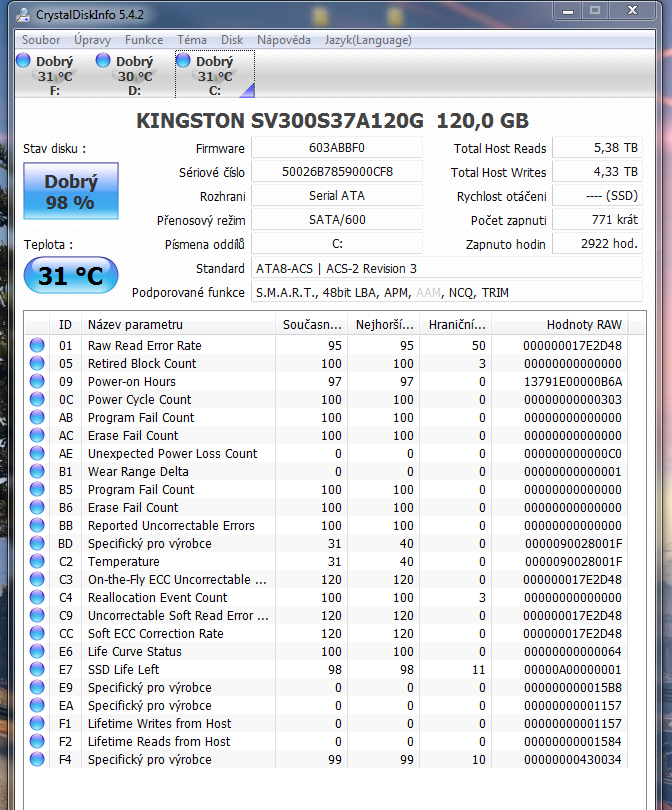The height and width of the screenshot is (810, 672).
Task: Click status icon of Lifetime Writes from Host
Action: click(37, 723)
